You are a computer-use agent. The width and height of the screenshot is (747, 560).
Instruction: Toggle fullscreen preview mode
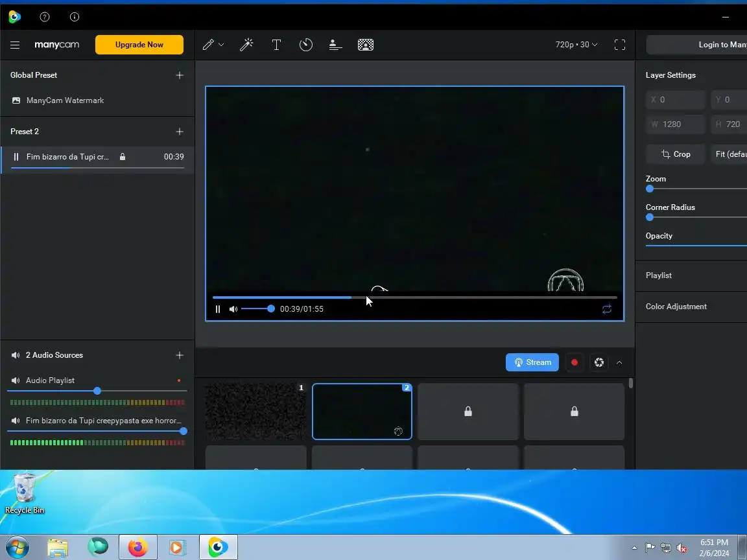coord(619,45)
